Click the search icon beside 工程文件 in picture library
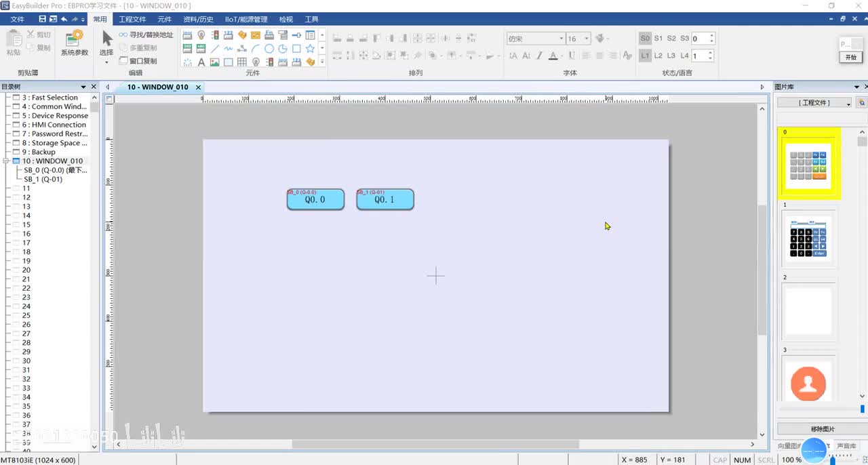The image size is (868, 465). pos(861,102)
